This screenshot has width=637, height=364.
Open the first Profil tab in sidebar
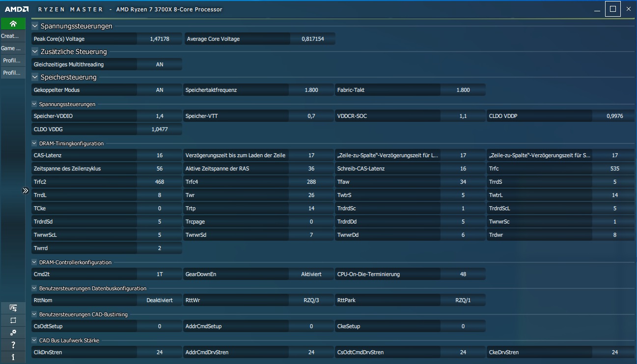pyautogui.click(x=13, y=60)
